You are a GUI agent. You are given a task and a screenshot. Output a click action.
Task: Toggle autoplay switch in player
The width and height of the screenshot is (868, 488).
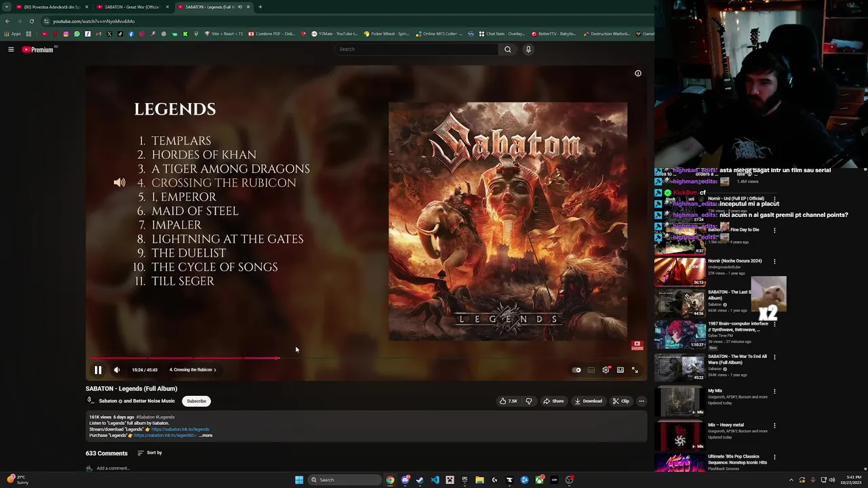[x=576, y=370]
